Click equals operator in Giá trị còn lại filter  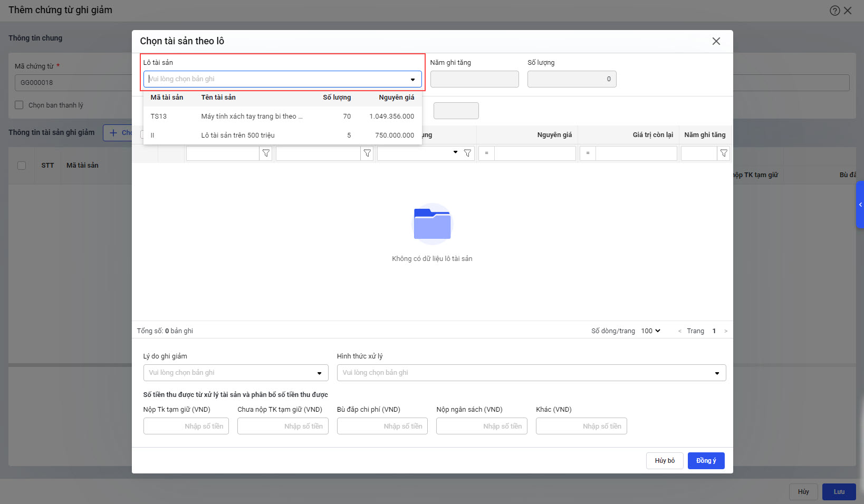coord(588,153)
